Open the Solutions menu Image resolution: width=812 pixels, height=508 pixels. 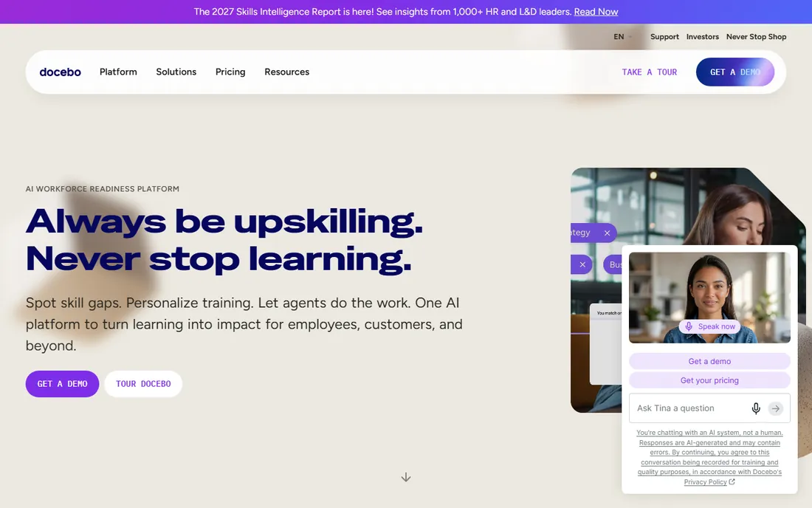pos(176,72)
